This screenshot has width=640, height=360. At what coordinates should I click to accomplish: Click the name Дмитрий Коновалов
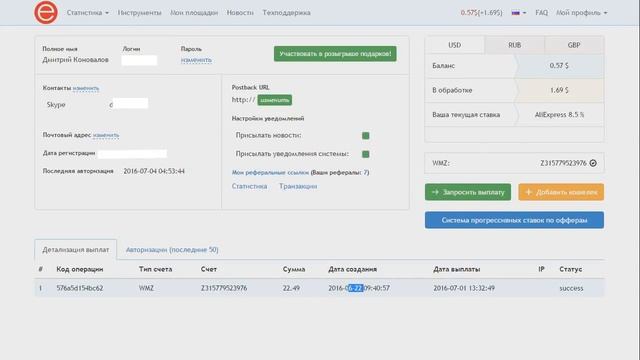(76, 60)
